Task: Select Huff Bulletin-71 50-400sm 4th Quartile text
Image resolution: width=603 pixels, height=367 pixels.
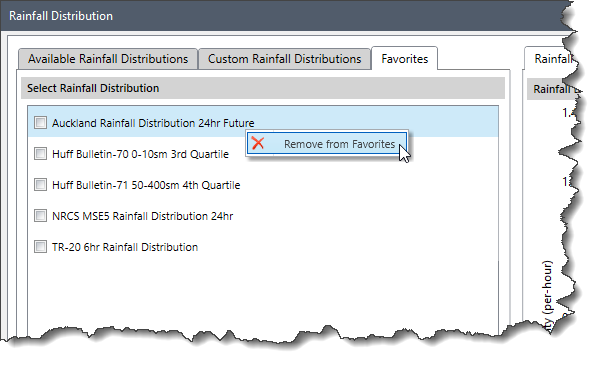Action: click(x=146, y=185)
